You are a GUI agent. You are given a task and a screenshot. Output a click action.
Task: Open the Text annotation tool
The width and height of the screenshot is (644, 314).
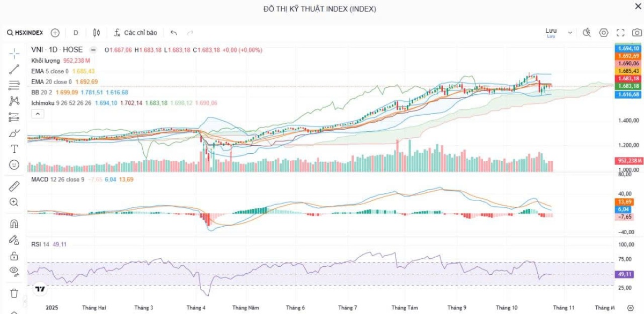click(x=13, y=148)
